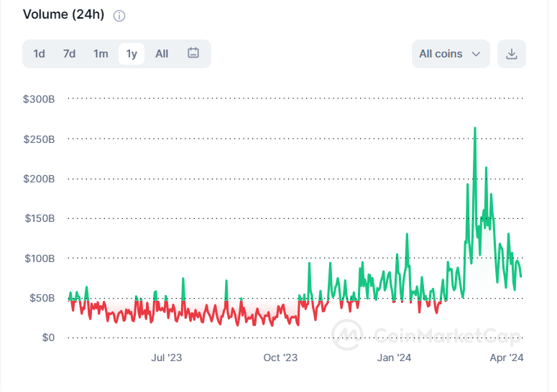Click the $250B axis label
The height and width of the screenshot is (392, 557).
tap(39, 139)
